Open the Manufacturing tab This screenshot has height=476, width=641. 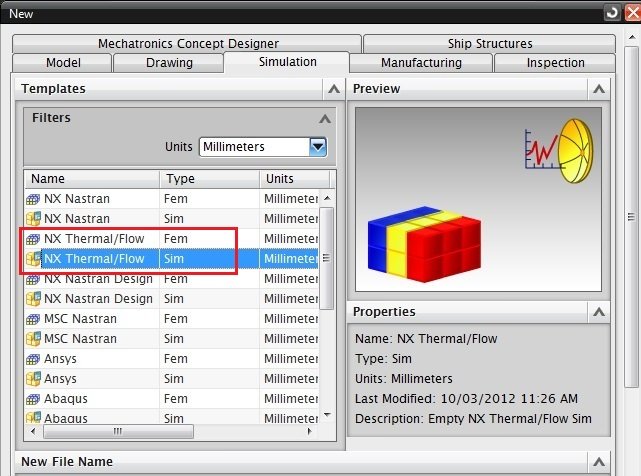click(421, 63)
